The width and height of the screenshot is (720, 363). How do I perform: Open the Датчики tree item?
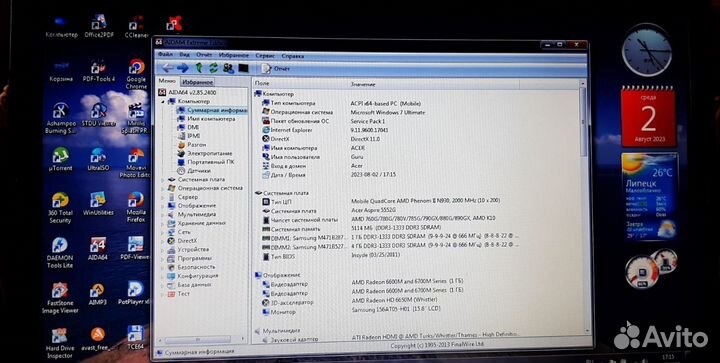coord(194,171)
